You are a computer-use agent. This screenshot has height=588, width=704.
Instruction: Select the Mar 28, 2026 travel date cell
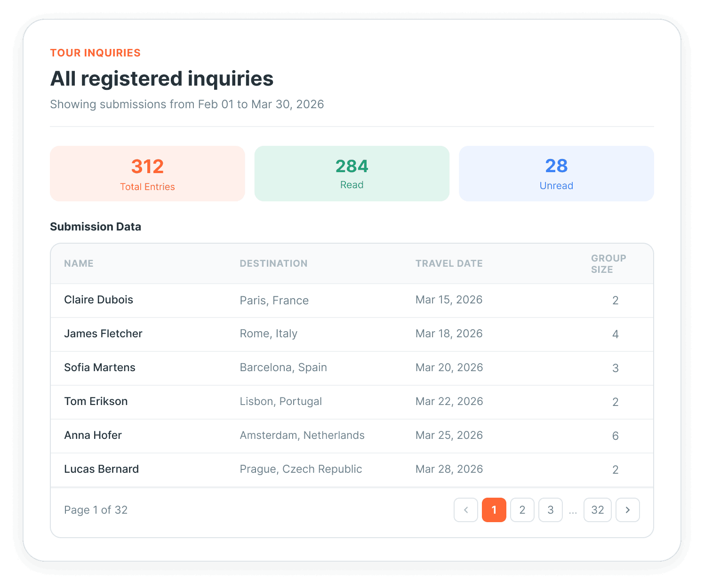pos(449,469)
